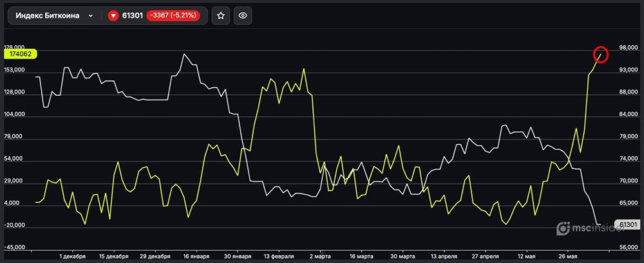The image size is (644, 263).
Task: Click the 104,000 left axis label
Action: pos(14,114)
